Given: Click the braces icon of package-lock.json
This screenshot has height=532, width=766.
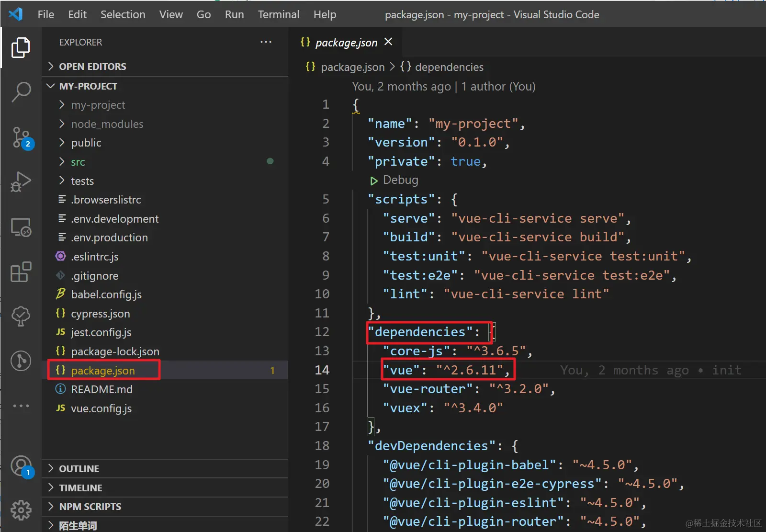Looking at the screenshot, I should tap(60, 351).
